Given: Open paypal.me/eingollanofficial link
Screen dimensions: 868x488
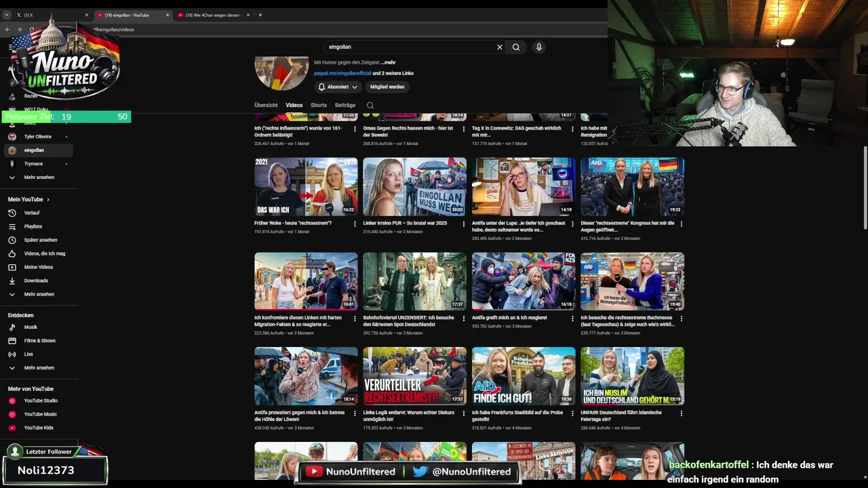Looking at the screenshot, I should pos(342,73).
